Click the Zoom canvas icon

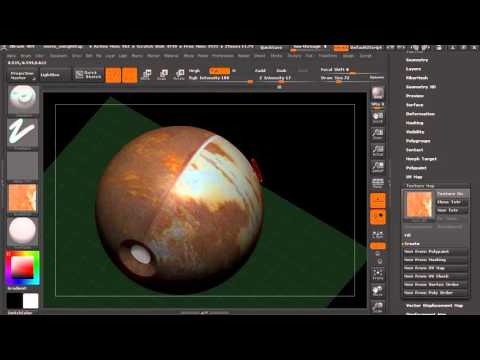click(378, 133)
